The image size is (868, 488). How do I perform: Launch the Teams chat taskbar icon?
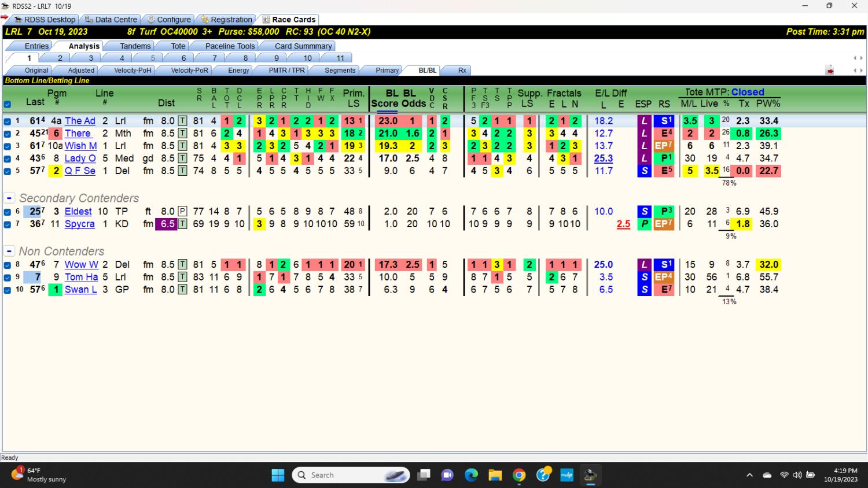tap(447, 475)
